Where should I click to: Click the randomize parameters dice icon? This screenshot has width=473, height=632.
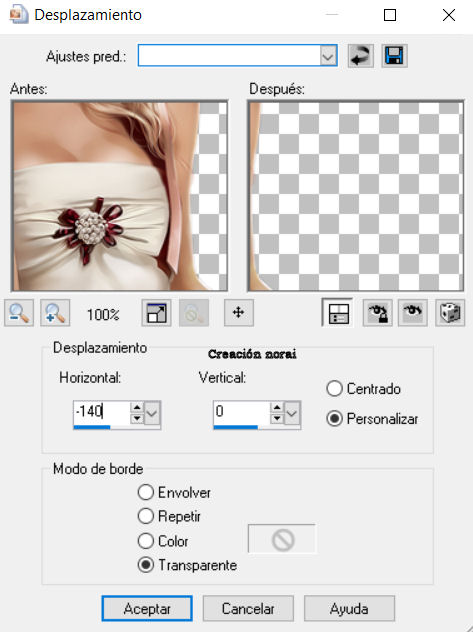(x=450, y=313)
